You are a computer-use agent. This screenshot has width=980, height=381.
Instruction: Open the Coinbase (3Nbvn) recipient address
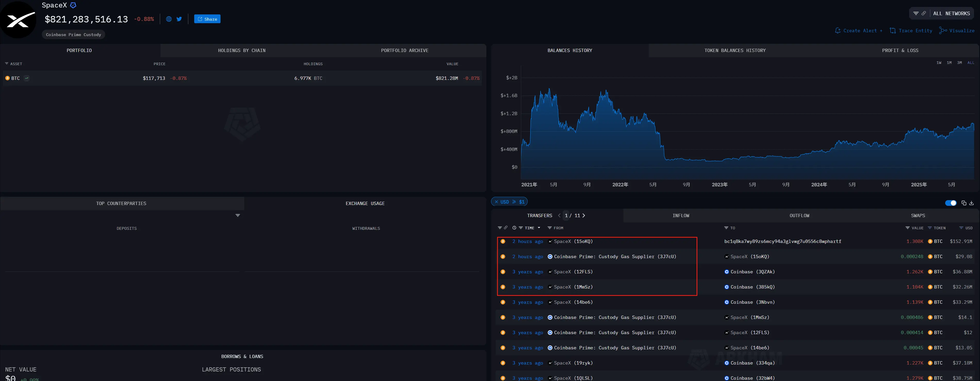[749, 302]
